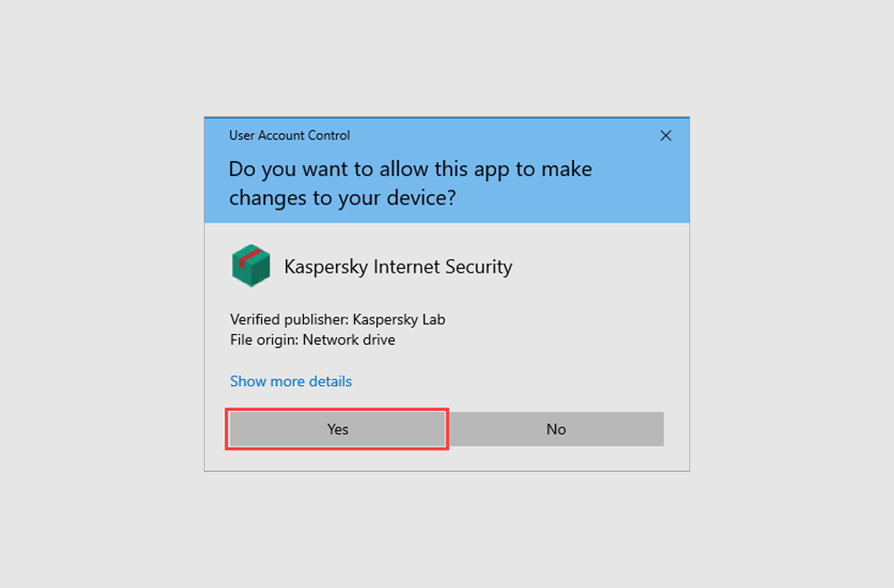
Task: Click the Network drive origin value
Action: pyautogui.click(x=349, y=340)
